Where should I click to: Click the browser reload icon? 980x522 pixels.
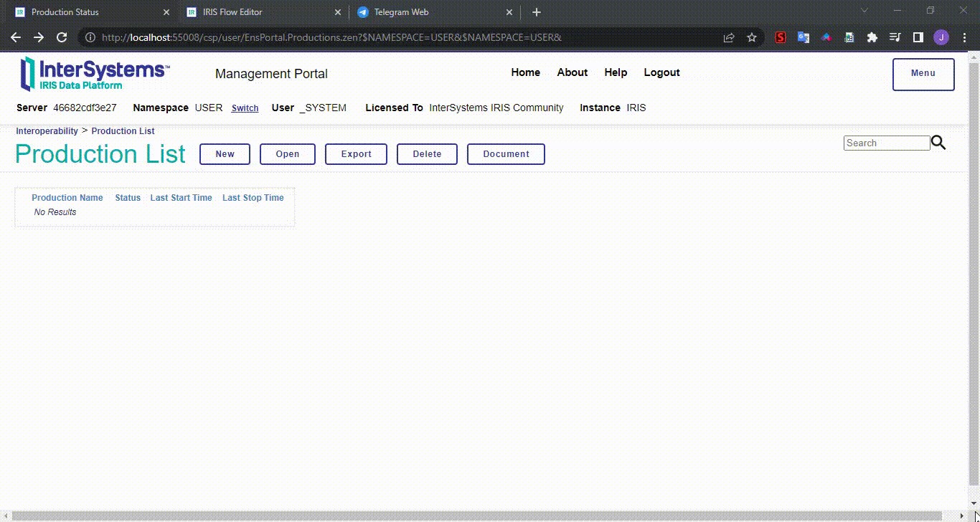[x=62, y=37]
